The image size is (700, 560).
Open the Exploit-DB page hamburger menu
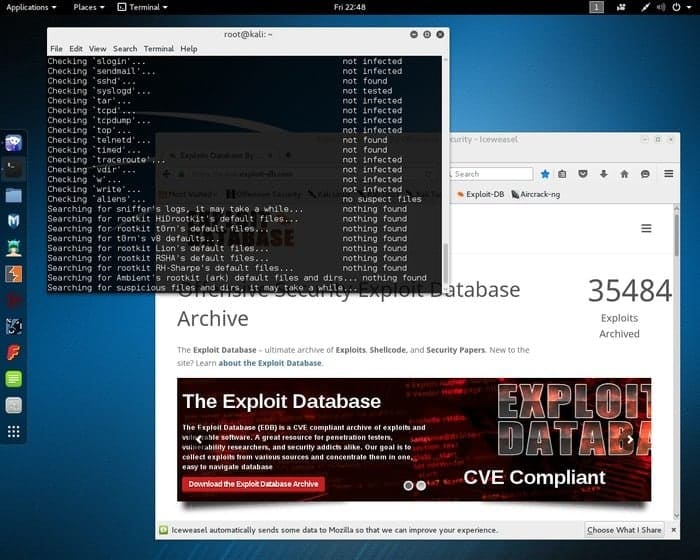[x=646, y=228]
